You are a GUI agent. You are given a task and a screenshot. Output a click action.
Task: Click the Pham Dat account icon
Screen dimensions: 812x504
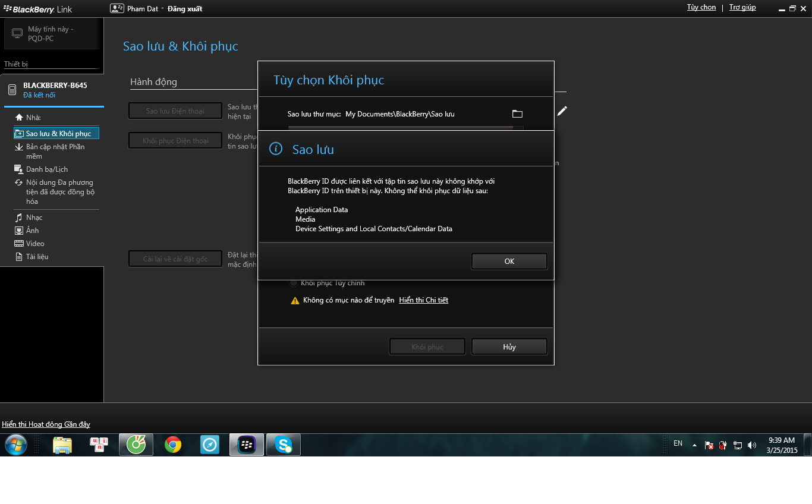click(x=117, y=8)
